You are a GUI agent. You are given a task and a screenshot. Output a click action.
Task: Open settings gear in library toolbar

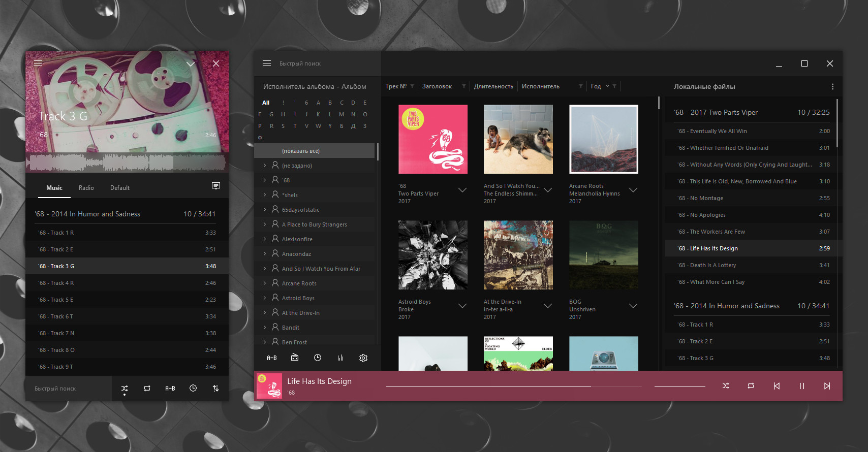tap(363, 358)
